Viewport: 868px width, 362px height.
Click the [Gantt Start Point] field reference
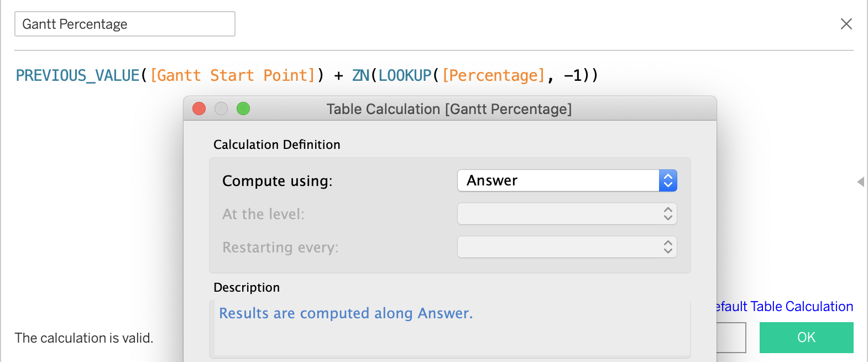click(232, 75)
